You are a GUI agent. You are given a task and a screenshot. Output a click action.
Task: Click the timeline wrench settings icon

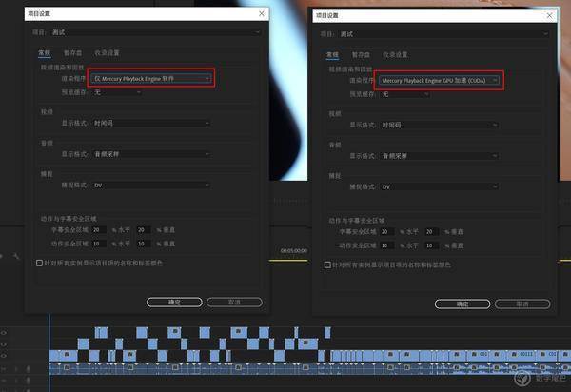tap(16, 257)
